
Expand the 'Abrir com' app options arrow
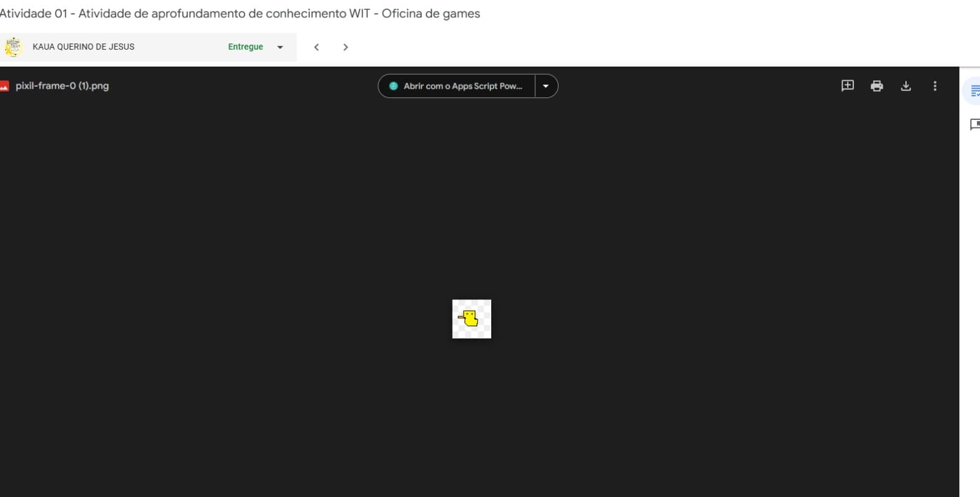point(546,86)
